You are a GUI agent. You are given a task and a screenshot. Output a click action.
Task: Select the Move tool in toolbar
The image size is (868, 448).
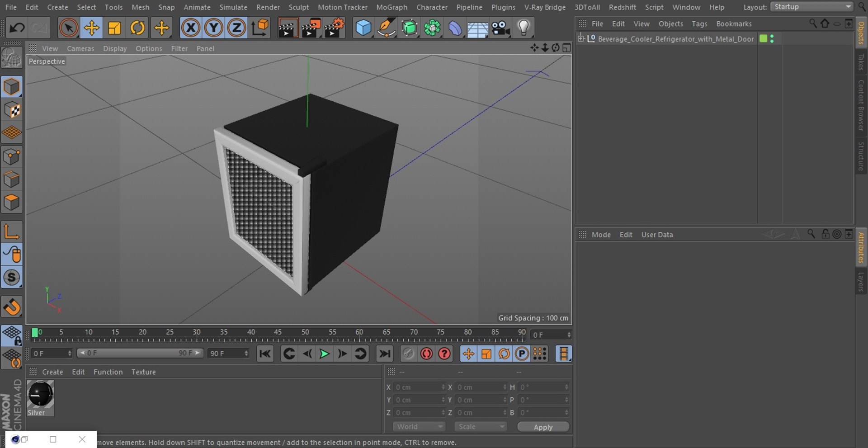(91, 28)
